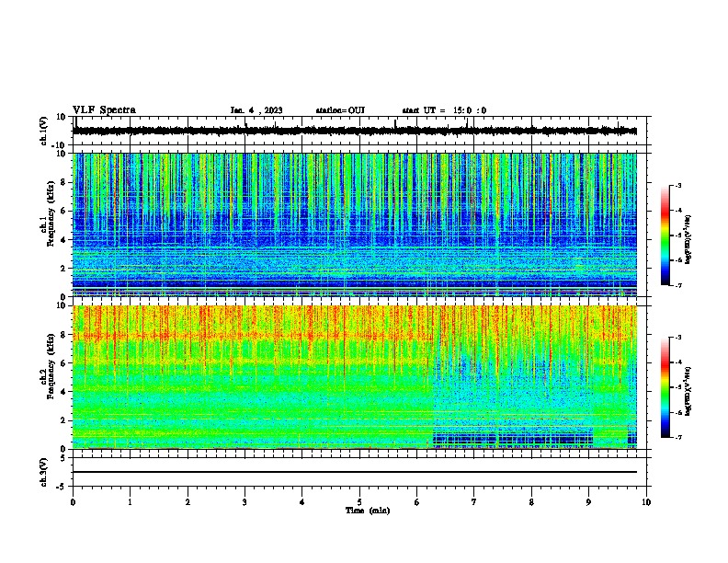Click the log(PSD) label beside ch.2 color bar
Image resolution: width=728 pixels, height=563 pixels.
(x=688, y=391)
